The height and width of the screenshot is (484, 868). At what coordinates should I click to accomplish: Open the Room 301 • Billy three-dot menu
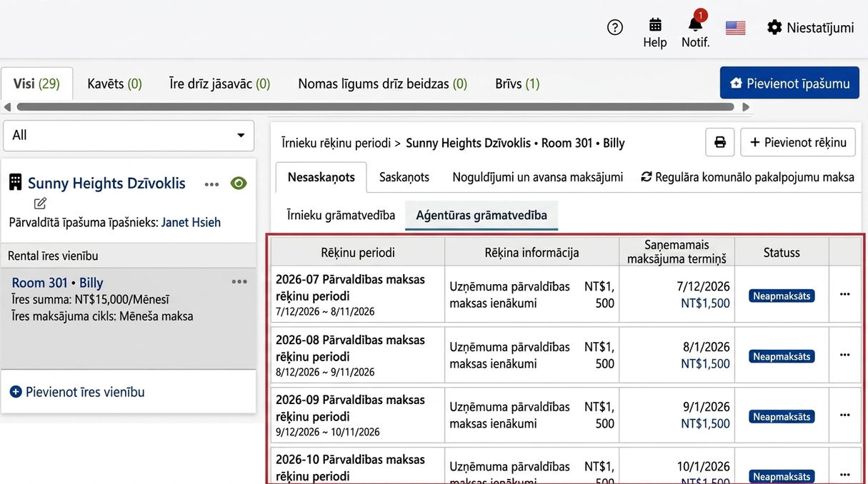point(239,282)
